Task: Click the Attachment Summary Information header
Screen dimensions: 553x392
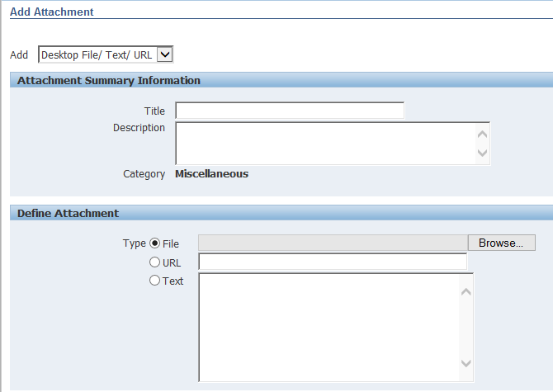Action: pos(108,81)
